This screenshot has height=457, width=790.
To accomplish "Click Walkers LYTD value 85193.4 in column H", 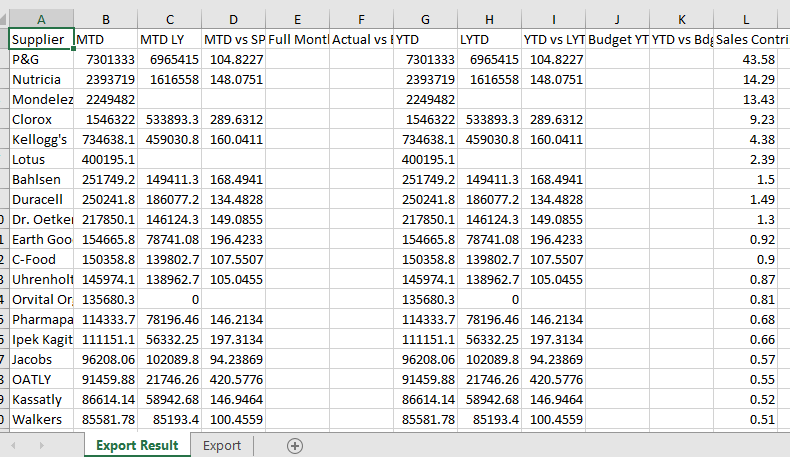I will (489, 419).
